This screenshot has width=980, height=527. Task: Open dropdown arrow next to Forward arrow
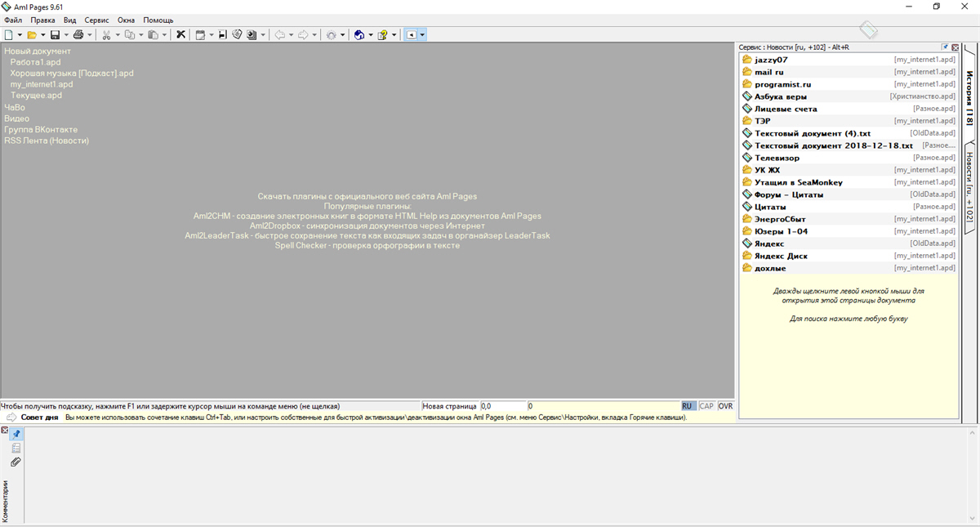314,35
